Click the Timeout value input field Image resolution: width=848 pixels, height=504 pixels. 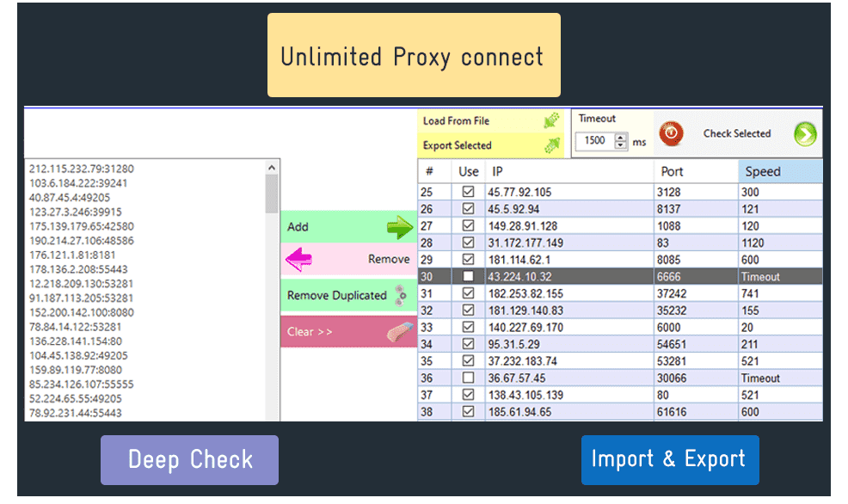[x=594, y=141]
